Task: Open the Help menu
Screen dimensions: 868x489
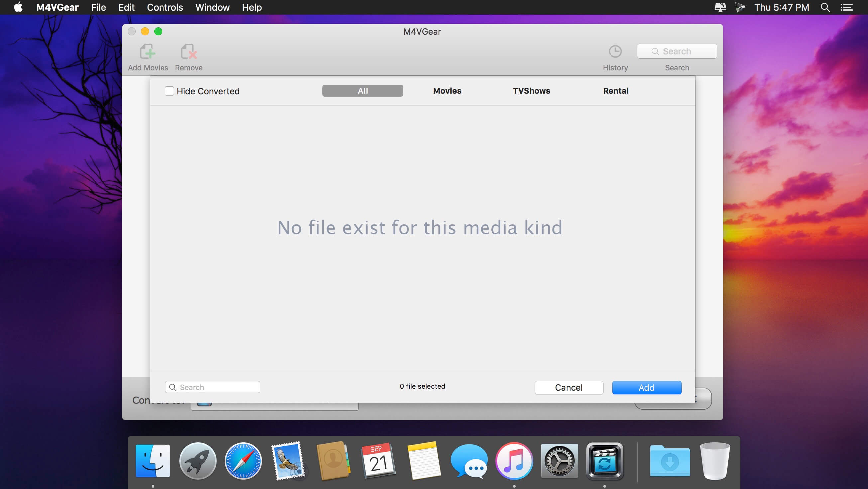Action: coord(252,7)
